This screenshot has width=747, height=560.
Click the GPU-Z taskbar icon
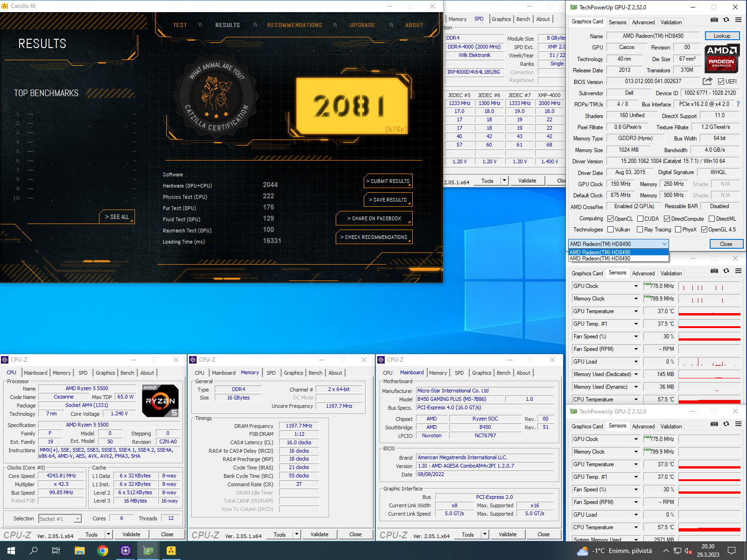(148, 551)
